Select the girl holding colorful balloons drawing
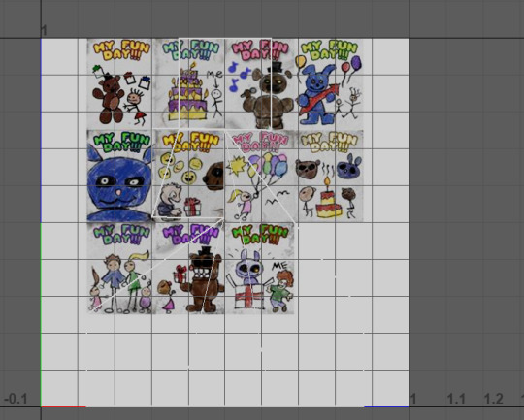This screenshot has width=524, height=420. 261,176
